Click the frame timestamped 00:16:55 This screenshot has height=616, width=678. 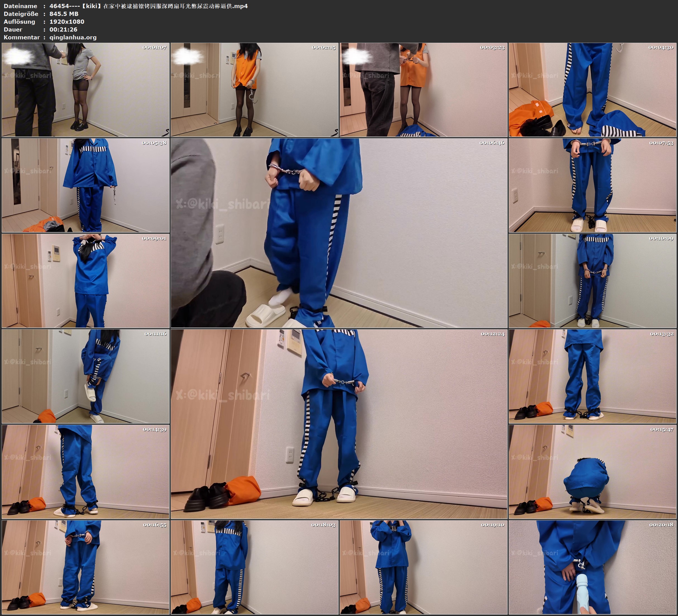point(85,567)
